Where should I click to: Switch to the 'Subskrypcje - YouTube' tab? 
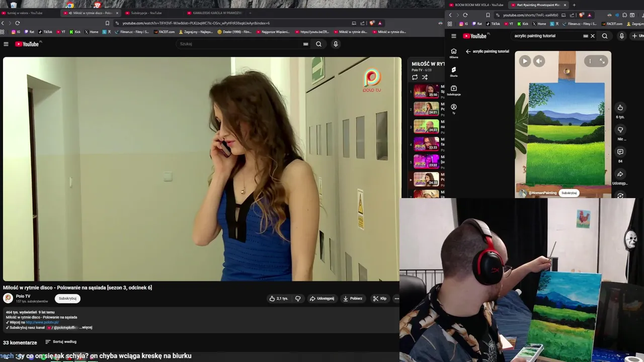point(146,13)
